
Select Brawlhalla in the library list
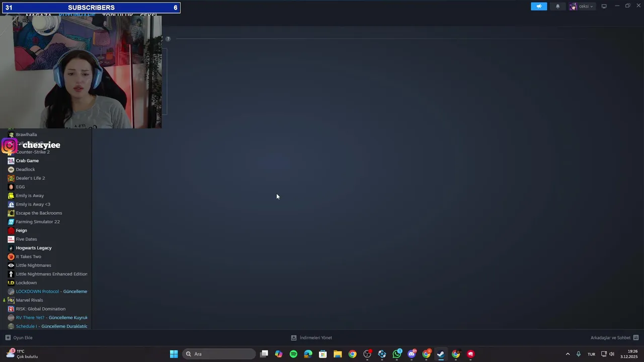click(26, 135)
